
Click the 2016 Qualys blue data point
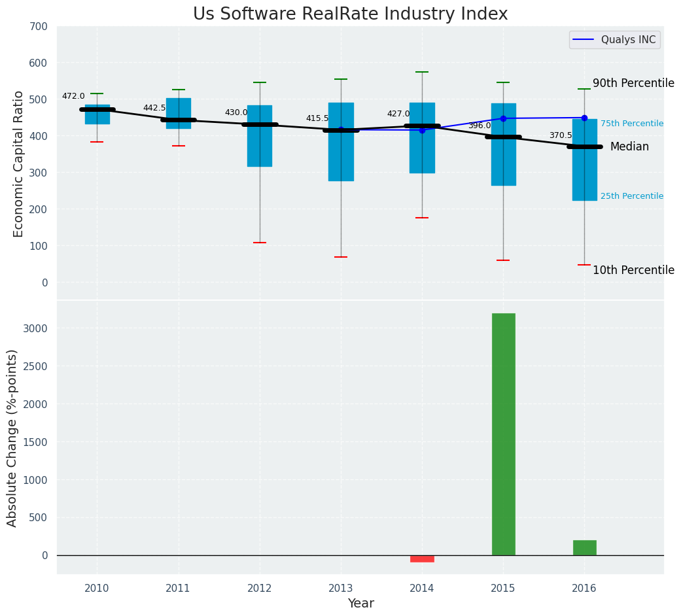coord(585,118)
